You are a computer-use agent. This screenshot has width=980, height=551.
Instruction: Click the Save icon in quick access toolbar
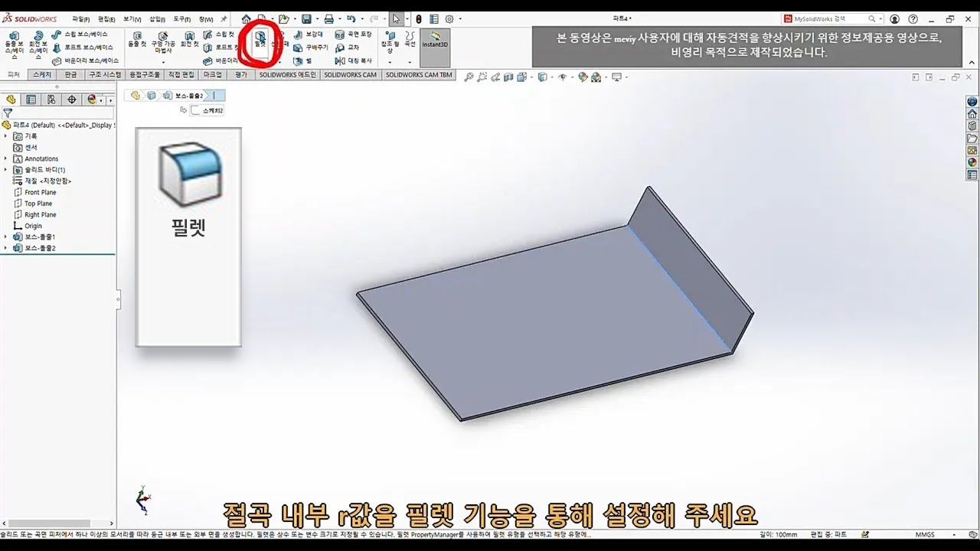[x=306, y=18]
